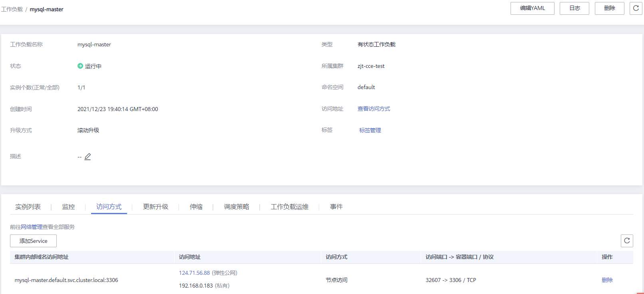The image size is (644, 294).
Task: Delete the service row via 删除 link
Action: (x=607, y=280)
